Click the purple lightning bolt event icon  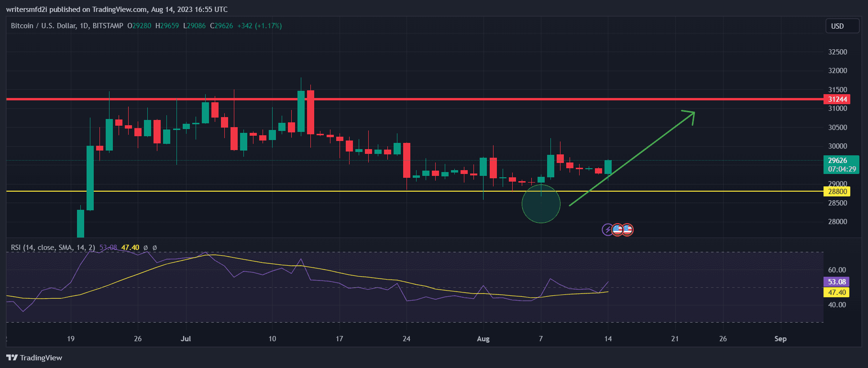coord(607,230)
